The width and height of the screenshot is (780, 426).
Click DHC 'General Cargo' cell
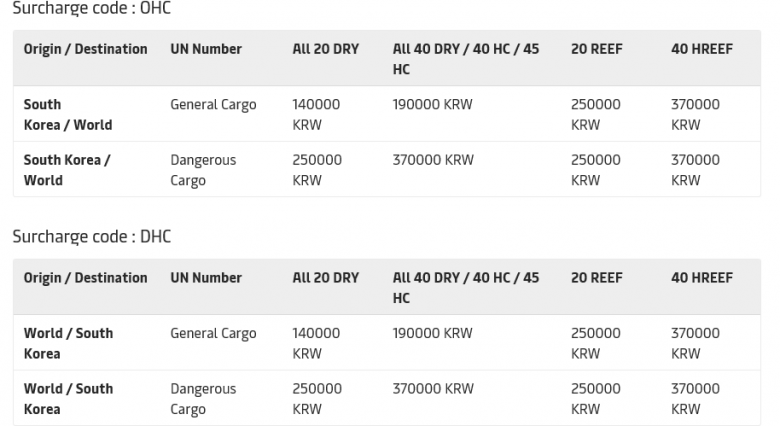pyautogui.click(x=213, y=333)
